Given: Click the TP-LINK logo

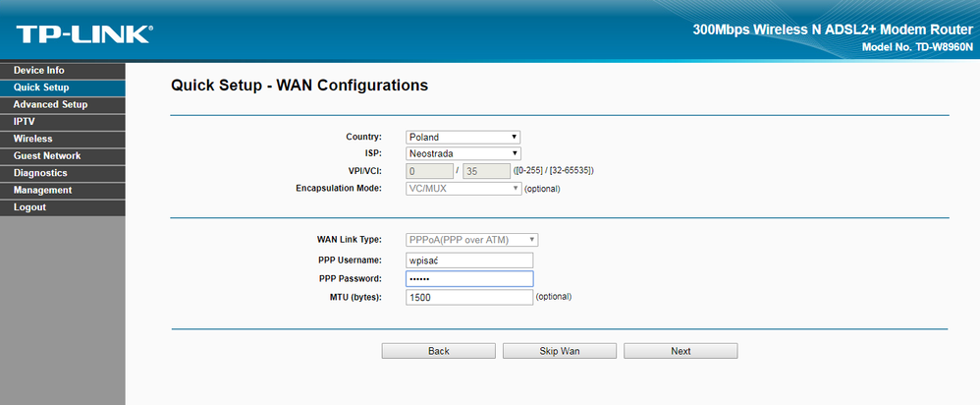Looking at the screenshot, I should pyautogui.click(x=83, y=35).
